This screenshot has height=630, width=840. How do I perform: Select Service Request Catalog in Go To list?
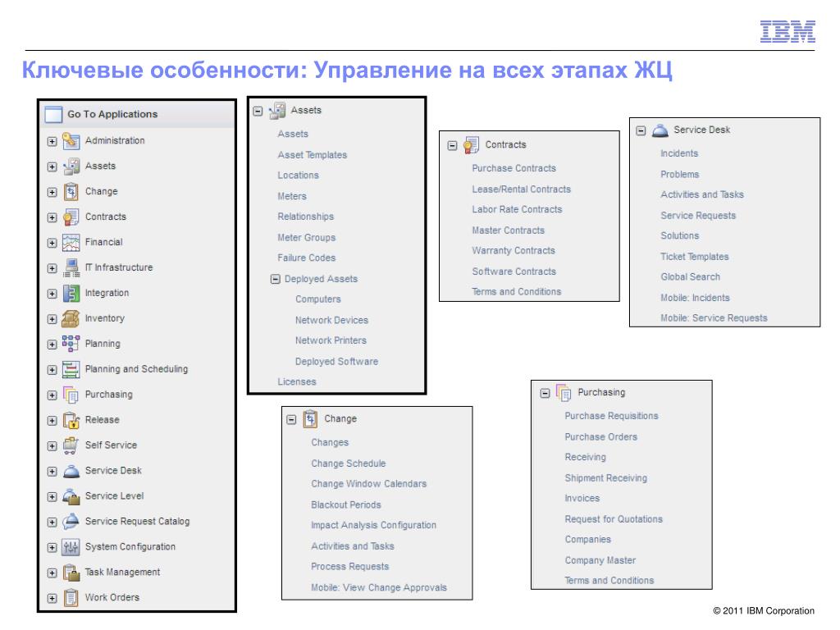click(137, 521)
